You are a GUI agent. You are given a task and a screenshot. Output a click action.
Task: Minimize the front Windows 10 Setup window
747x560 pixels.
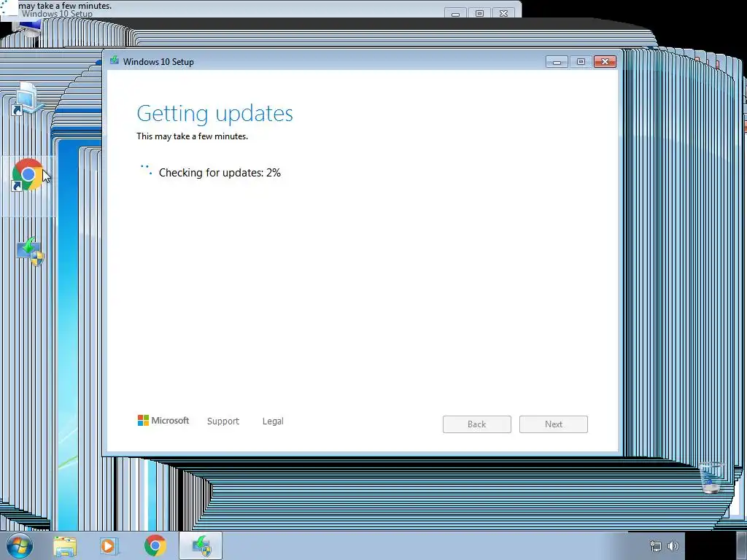[557, 62]
